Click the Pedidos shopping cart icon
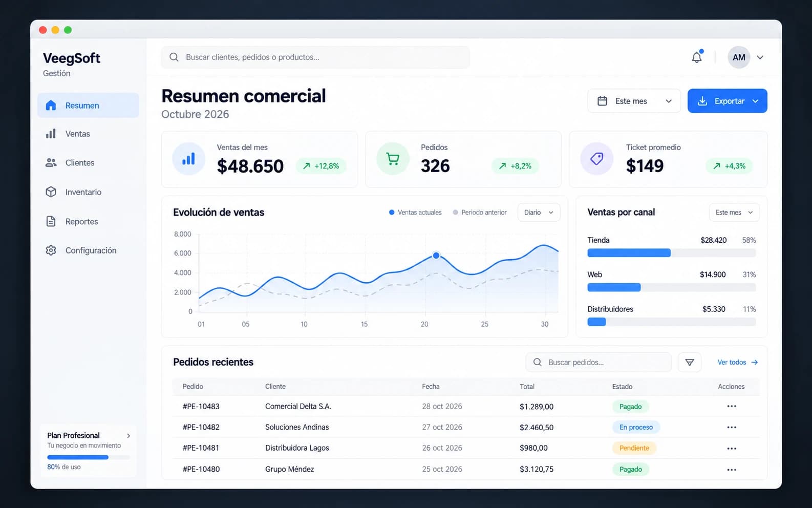The width and height of the screenshot is (812, 508). click(x=393, y=159)
